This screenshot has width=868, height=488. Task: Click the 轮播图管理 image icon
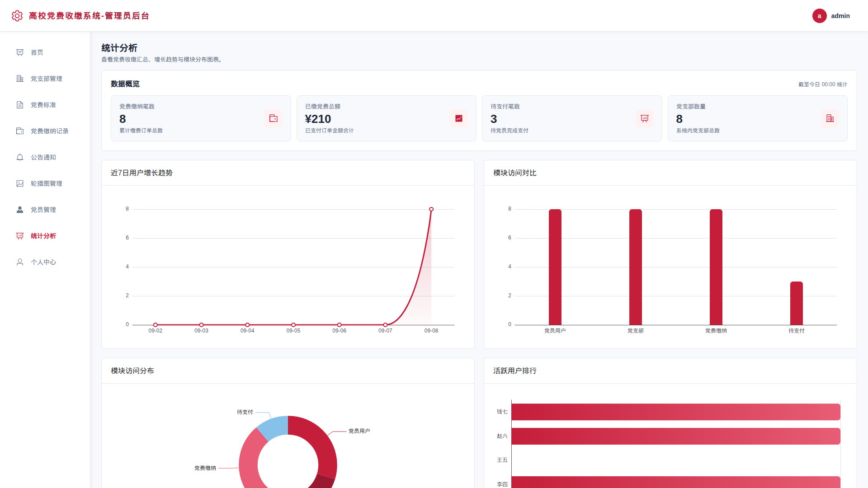pyautogui.click(x=20, y=183)
